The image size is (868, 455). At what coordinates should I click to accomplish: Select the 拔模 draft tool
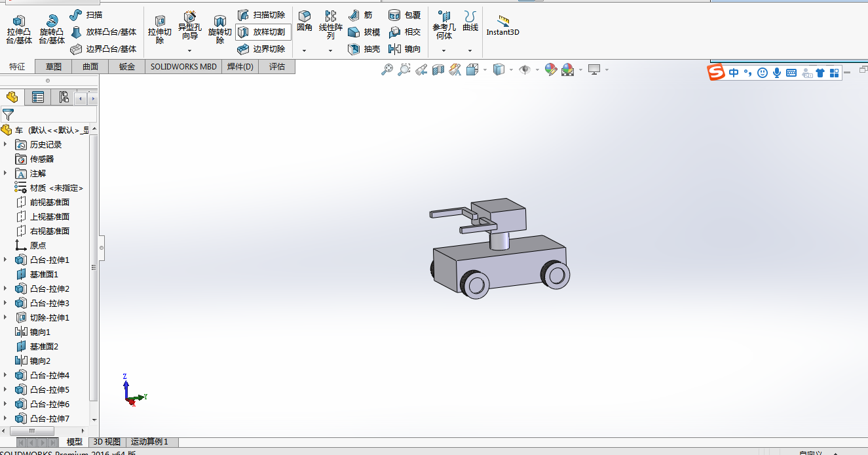[364, 31]
